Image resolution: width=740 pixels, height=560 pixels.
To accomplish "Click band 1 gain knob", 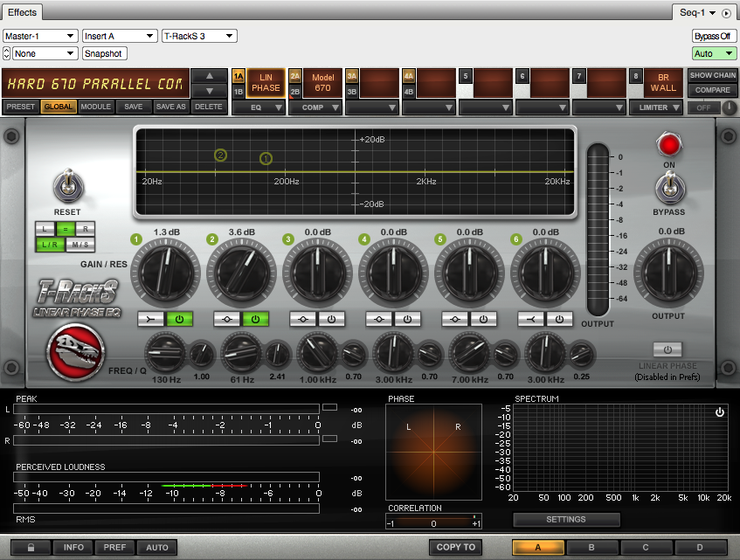I will click(166, 273).
